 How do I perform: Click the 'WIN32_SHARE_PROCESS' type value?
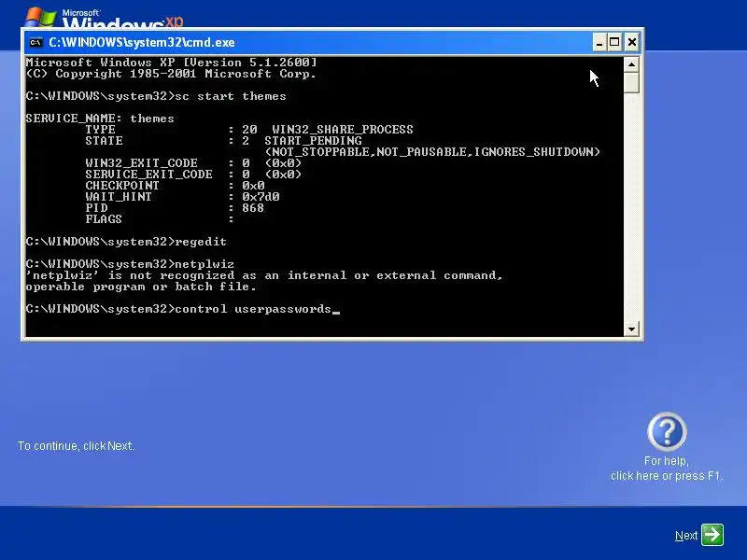342,130
